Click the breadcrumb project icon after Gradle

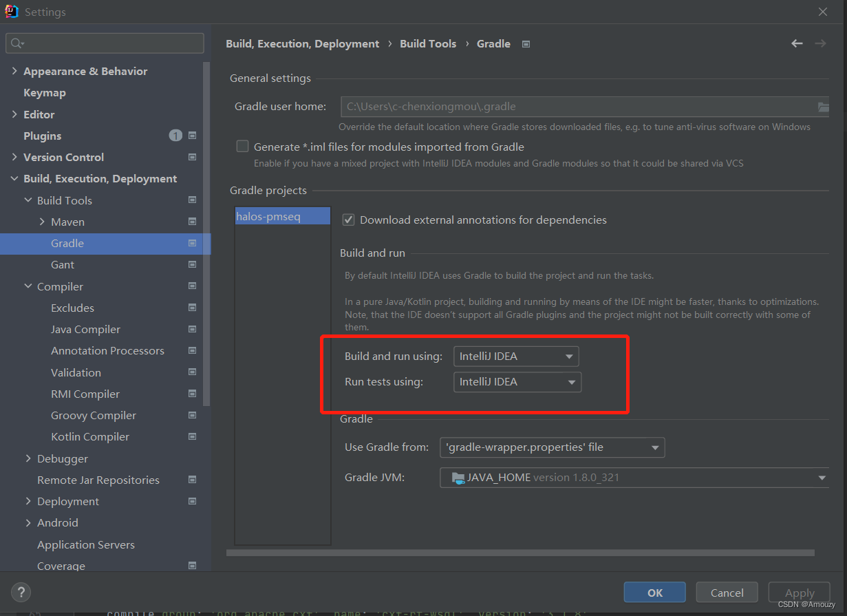tap(526, 44)
